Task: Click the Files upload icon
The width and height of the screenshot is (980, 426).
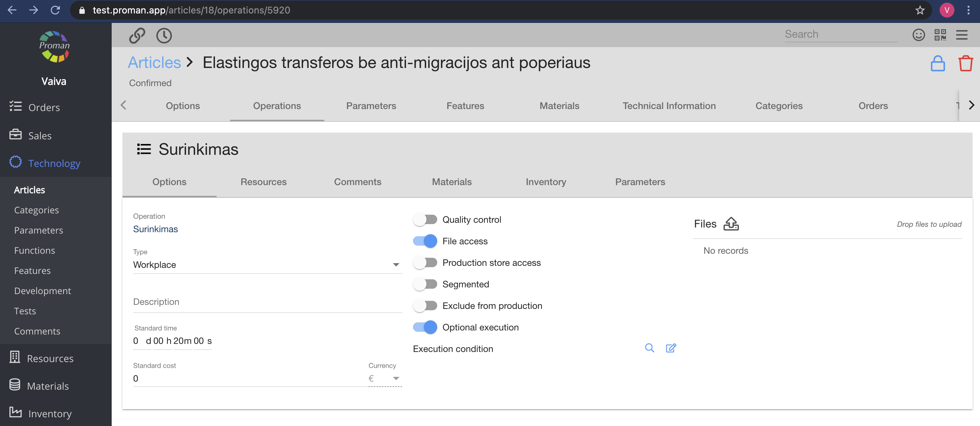Action: (x=731, y=224)
